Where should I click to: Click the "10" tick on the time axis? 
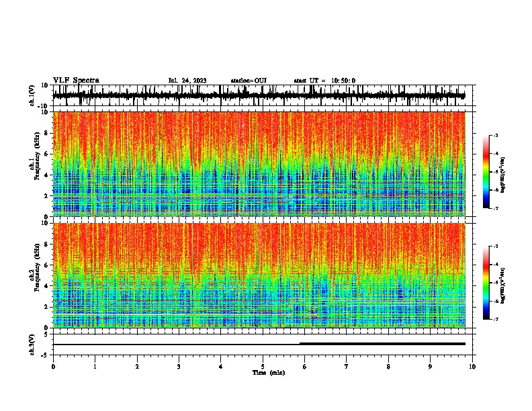[472, 367]
